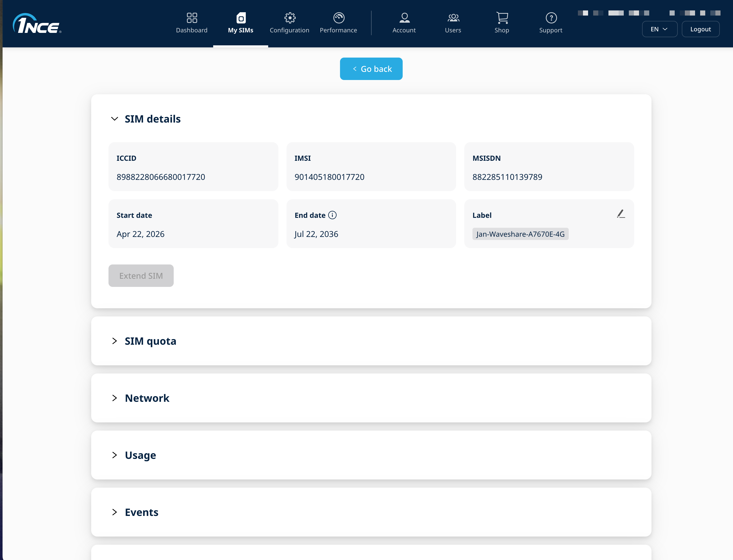This screenshot has width=733, height=560.
Task: Click the Network heading
Action: [x=147, y=398]
